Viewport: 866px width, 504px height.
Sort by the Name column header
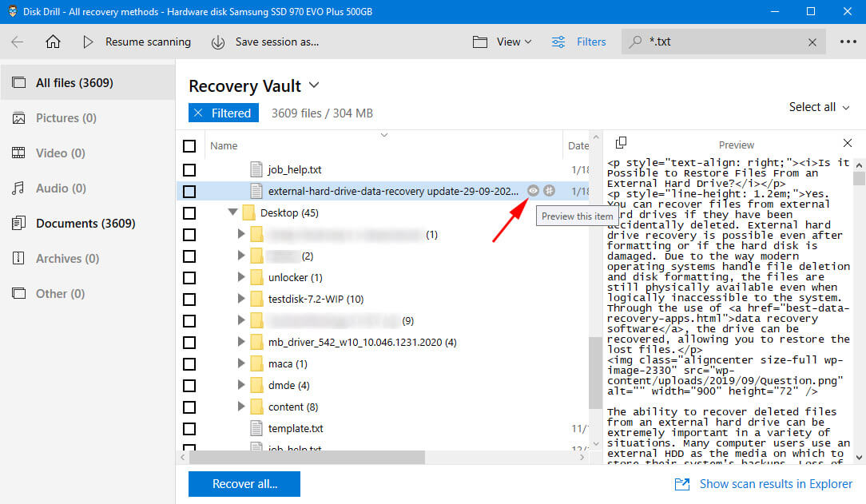(x=224, y=145)
